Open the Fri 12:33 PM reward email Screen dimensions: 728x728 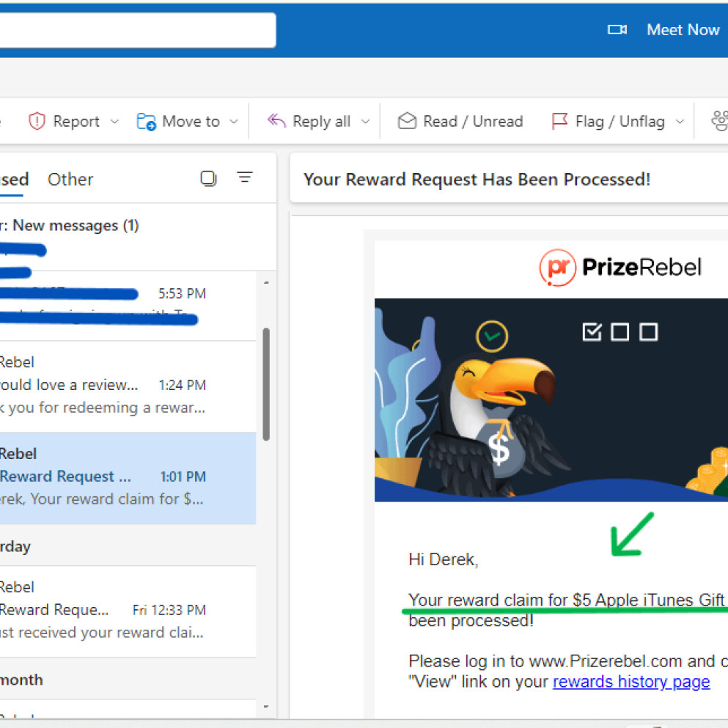pyautogui.click(x=103, y=610)
